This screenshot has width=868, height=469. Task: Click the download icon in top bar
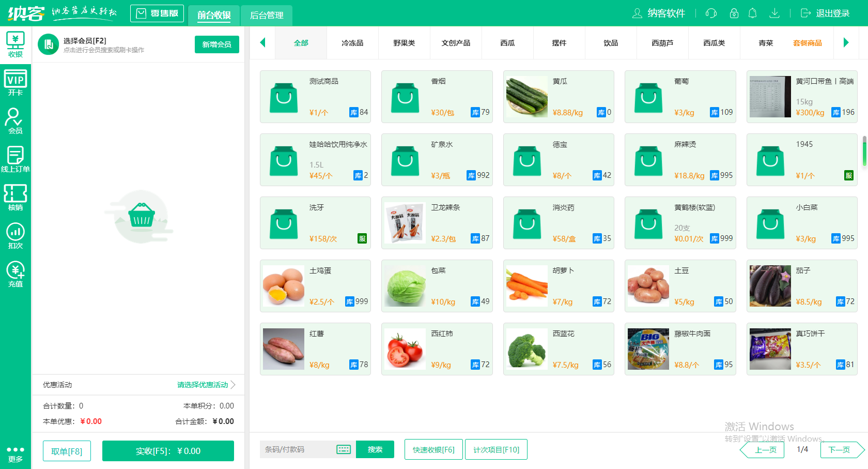coord(774,13)
